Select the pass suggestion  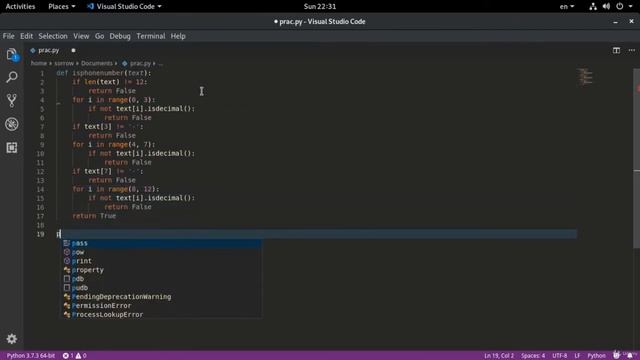162,243
